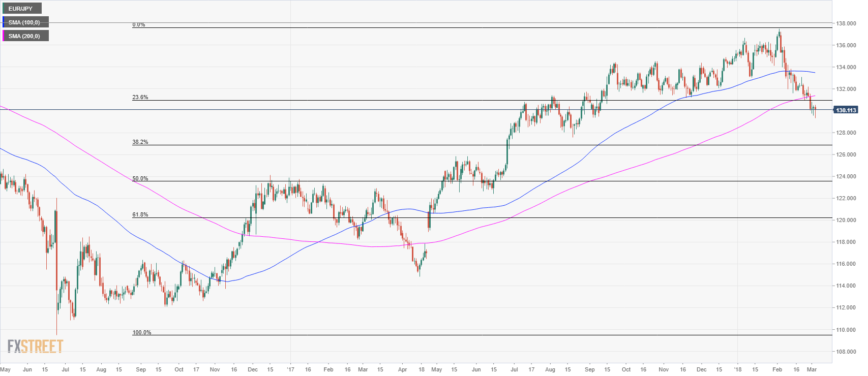
Task: Click the May label at far left of time axis
Action: 6,369
